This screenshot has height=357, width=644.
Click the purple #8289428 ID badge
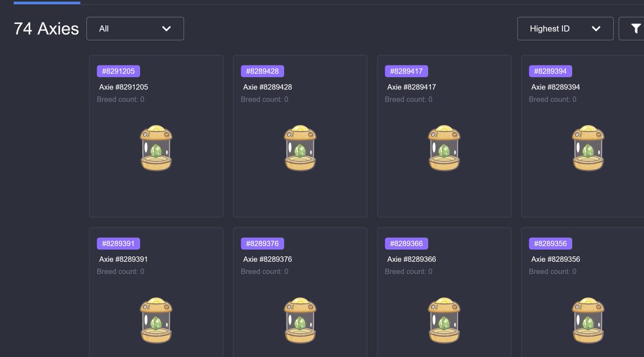point(262,71)
